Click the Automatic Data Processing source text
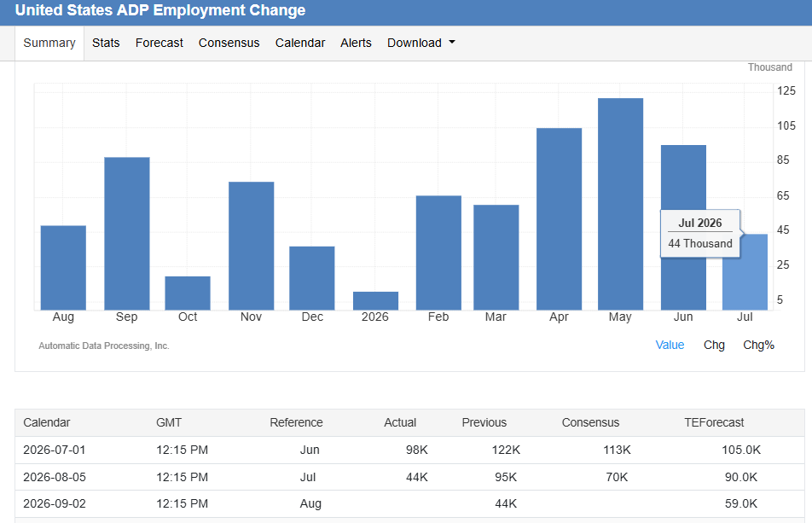This screenshot has height=523, width=812. pos(103,346)
